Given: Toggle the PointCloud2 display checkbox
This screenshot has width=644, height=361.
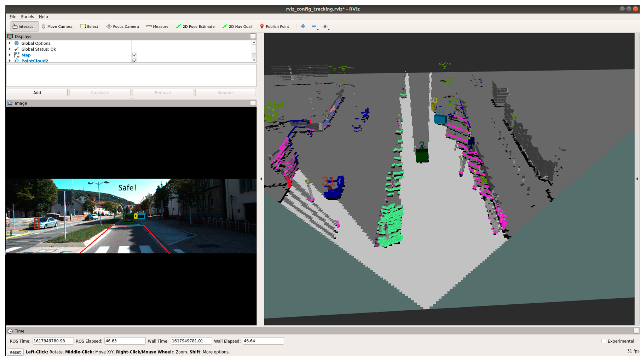Looking at the screenshot, I should [x=134, y=61].
